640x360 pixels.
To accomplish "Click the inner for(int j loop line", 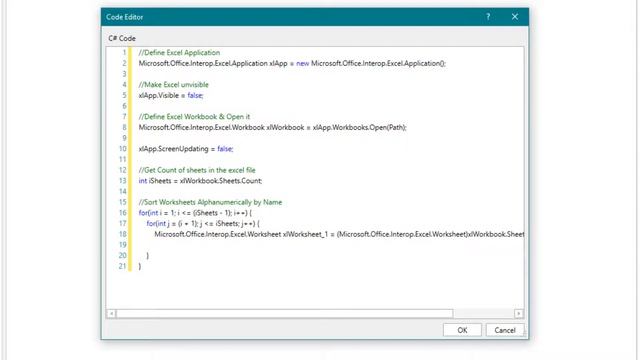I will coord(203,223).
